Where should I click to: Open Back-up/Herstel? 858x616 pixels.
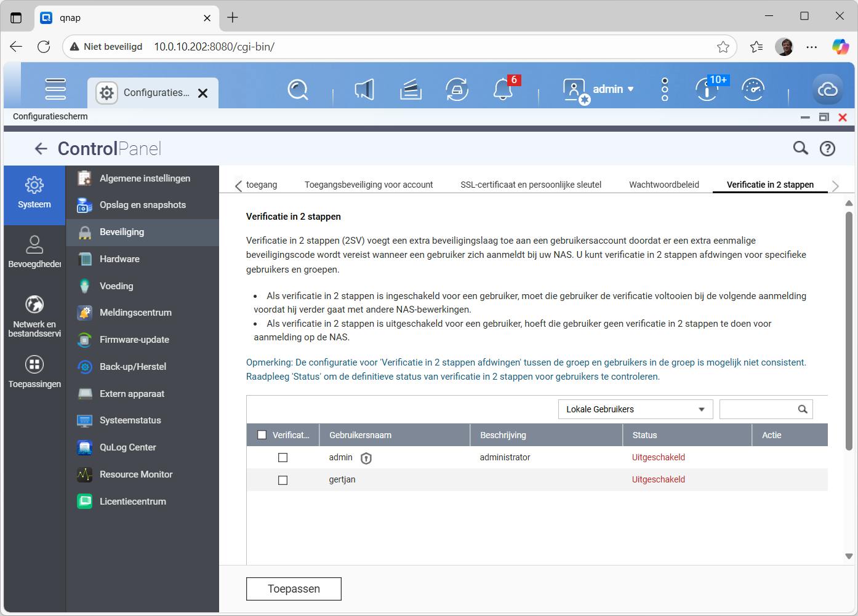tap(142, 367)
